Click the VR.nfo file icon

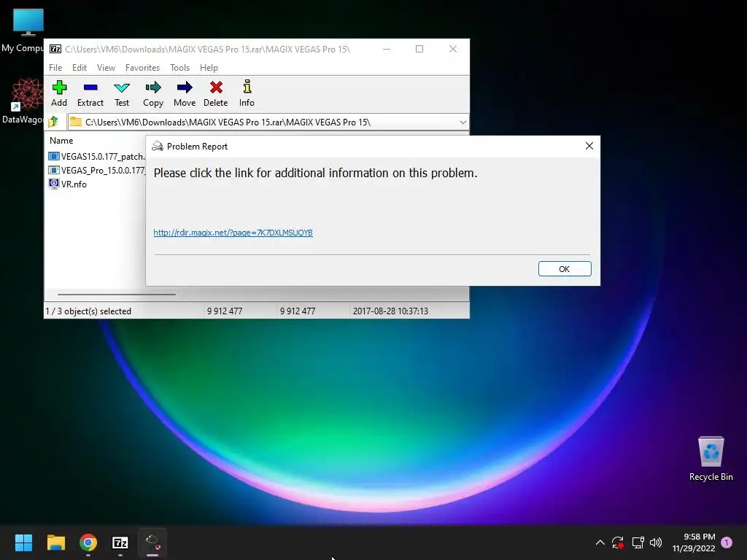(x=54, y=184)
